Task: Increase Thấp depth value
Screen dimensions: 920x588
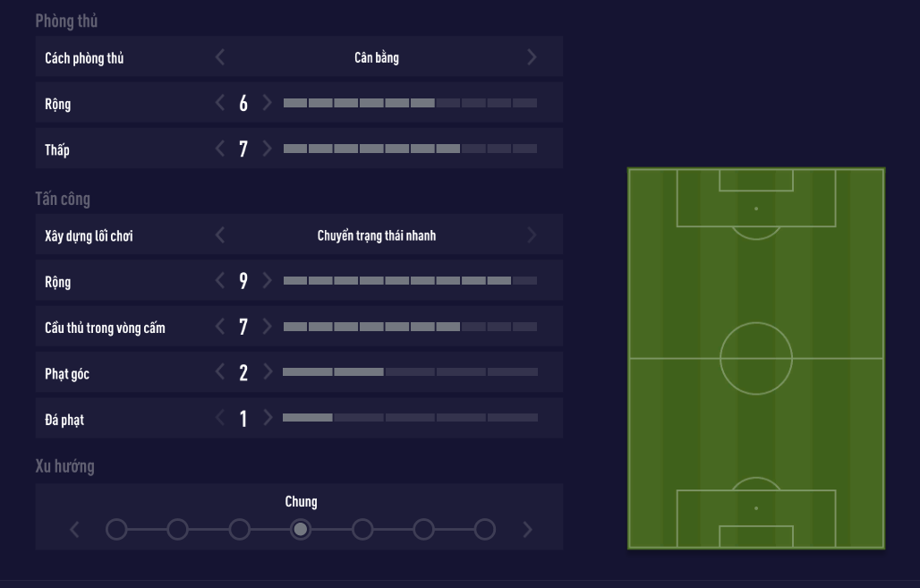Action: point(266,149)
